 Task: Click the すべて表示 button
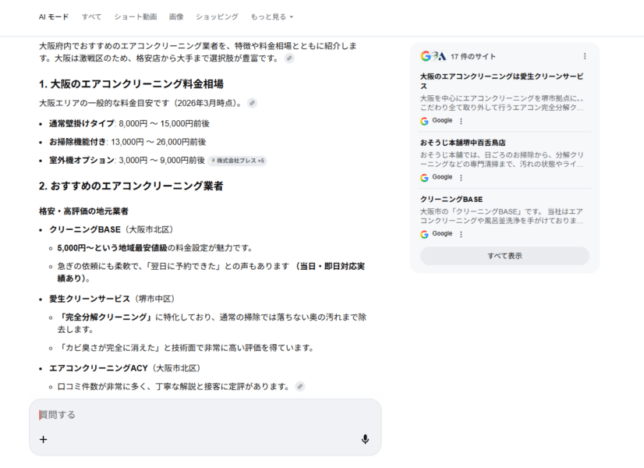505,256
